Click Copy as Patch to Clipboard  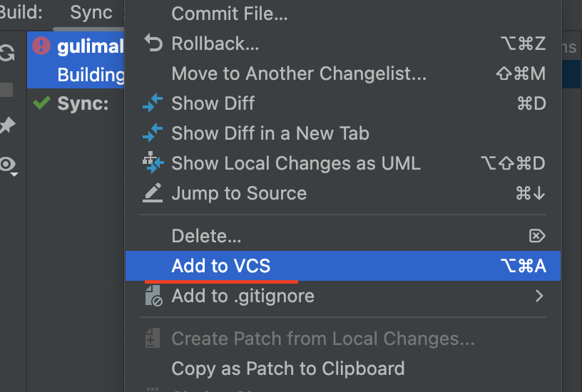pyautogui.click(x=287, y=368)
